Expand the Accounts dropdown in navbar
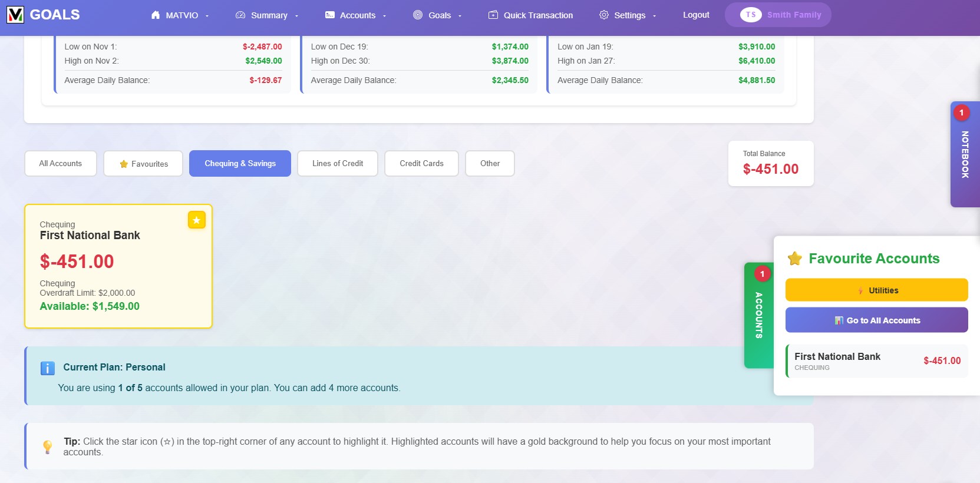This screenshot has width=980, height=483. (357, 15)
